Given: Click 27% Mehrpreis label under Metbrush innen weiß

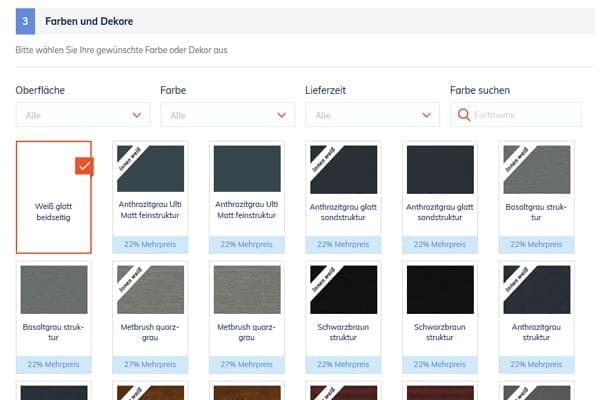Looking at the screenshot, I should 150,365.
